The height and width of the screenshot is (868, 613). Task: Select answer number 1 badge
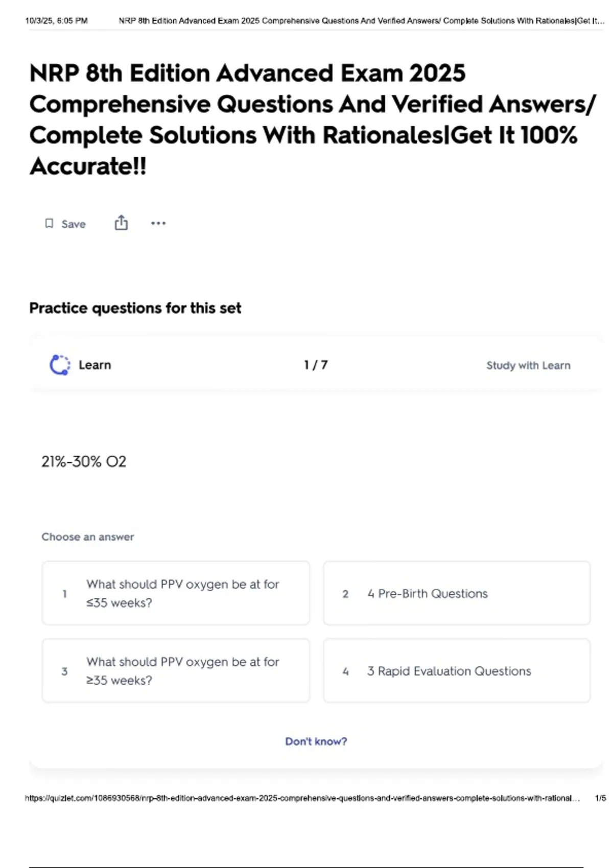click(64, 594)
